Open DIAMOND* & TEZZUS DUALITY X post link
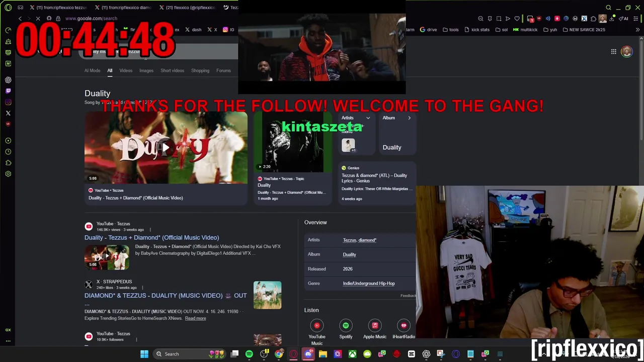644x362 pixels. tap(166, 296)
